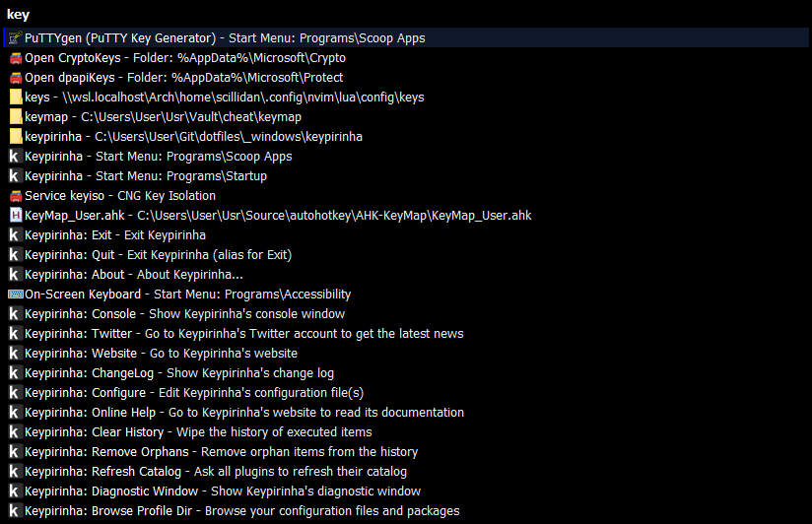Click Keypirinha icon for Startup entry

click(16, 175)
